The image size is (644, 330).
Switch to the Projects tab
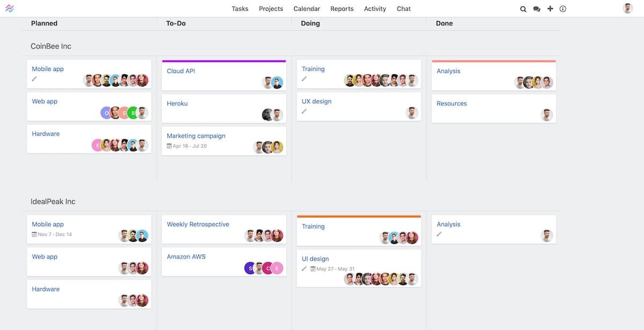[x=271, y=9]
